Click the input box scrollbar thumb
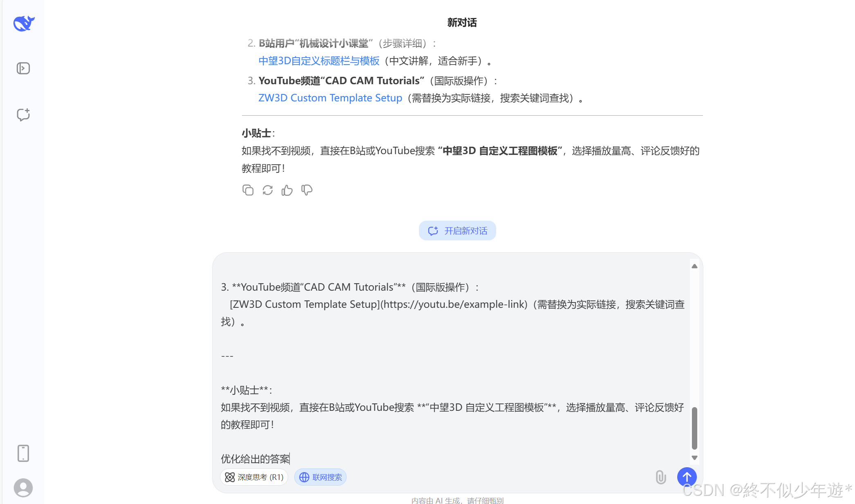Screen dimensions: 855x504 click(694, 428)
